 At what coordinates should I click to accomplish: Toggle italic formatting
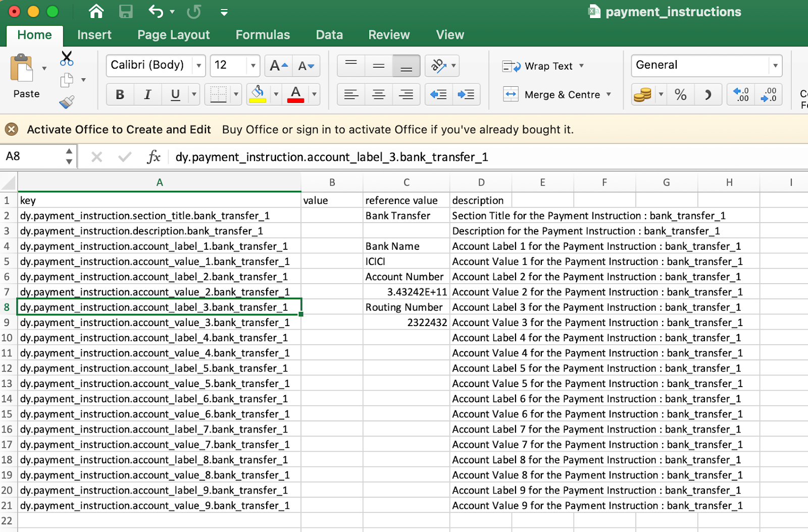click(x=147, y=94)
